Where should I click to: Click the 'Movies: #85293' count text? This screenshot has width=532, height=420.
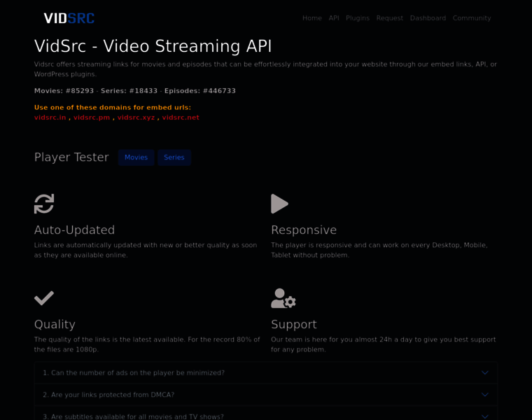point(64,91)
